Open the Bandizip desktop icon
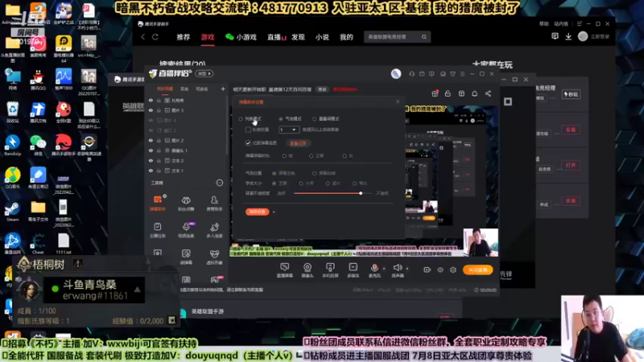644x362 pixels. coord(12,146)
